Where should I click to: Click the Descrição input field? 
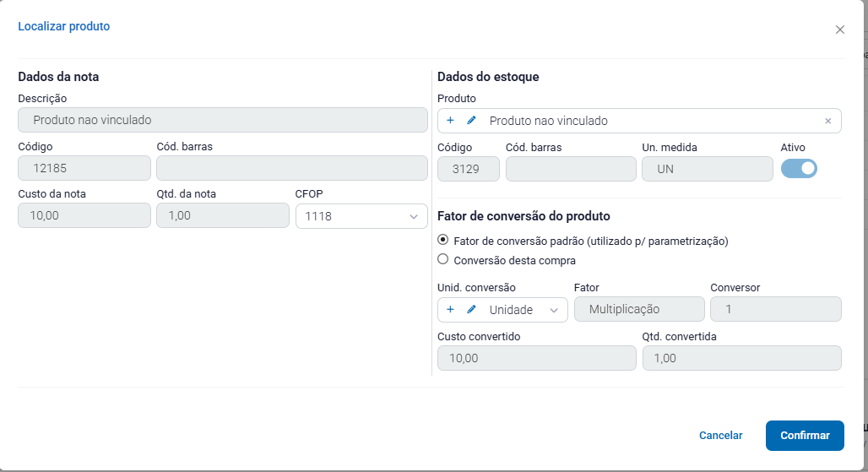(223, 120)
